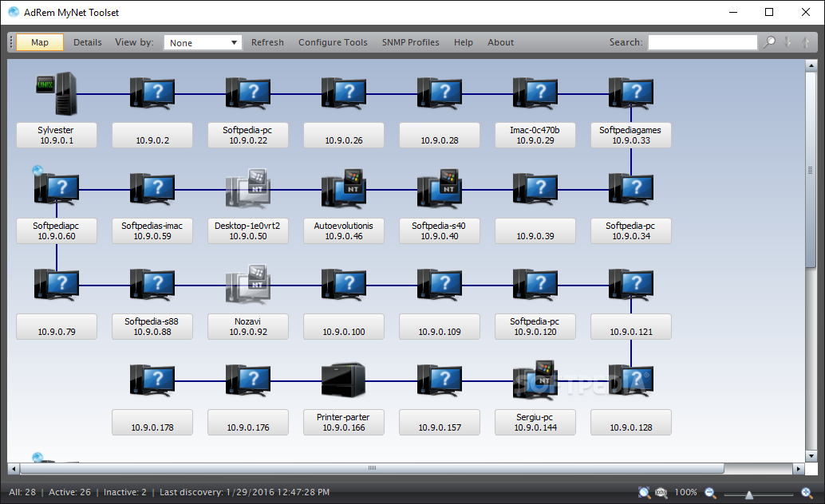Image resolution: width=825 pixels, height=504 pixels.
Task: Open SNMP Profiles
Action: click(410, 42)
